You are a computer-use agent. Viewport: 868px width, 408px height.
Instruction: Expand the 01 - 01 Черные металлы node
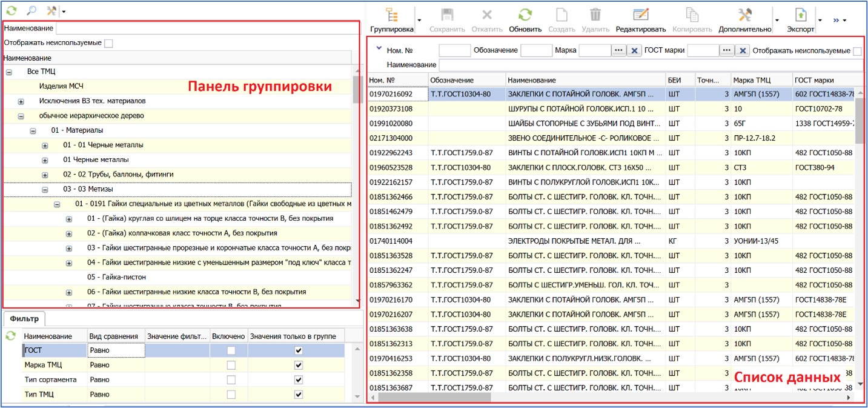click(45, 145)
